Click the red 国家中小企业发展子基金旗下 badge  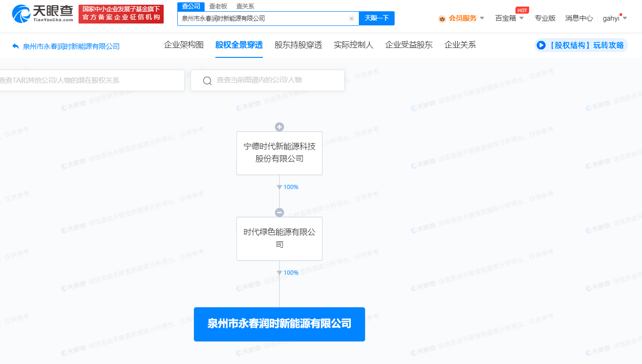[121, 14]
